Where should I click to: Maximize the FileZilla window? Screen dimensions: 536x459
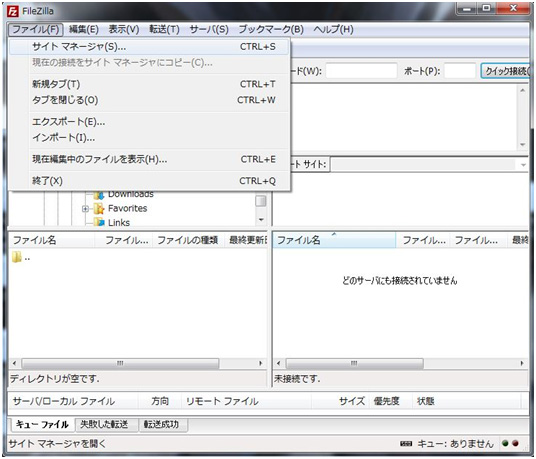click(486, 9)
